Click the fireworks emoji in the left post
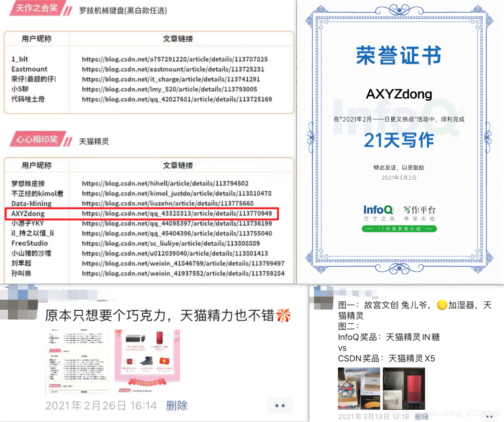 [283, 315]
